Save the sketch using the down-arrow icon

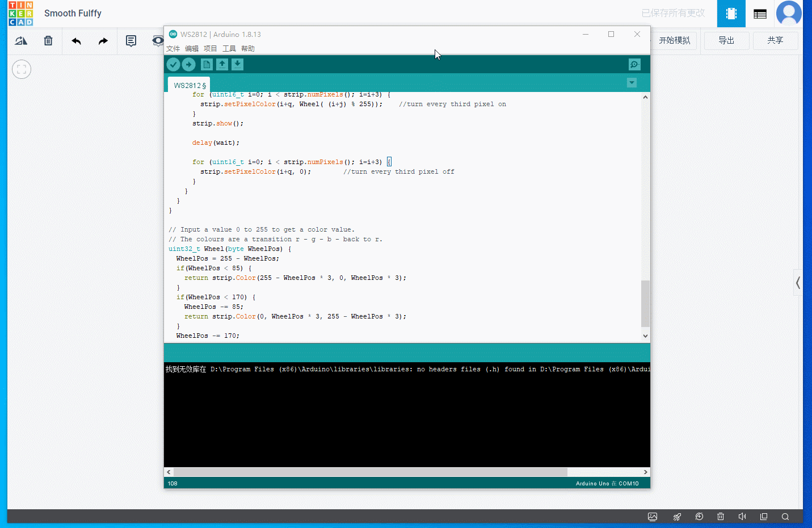point(237,65)
